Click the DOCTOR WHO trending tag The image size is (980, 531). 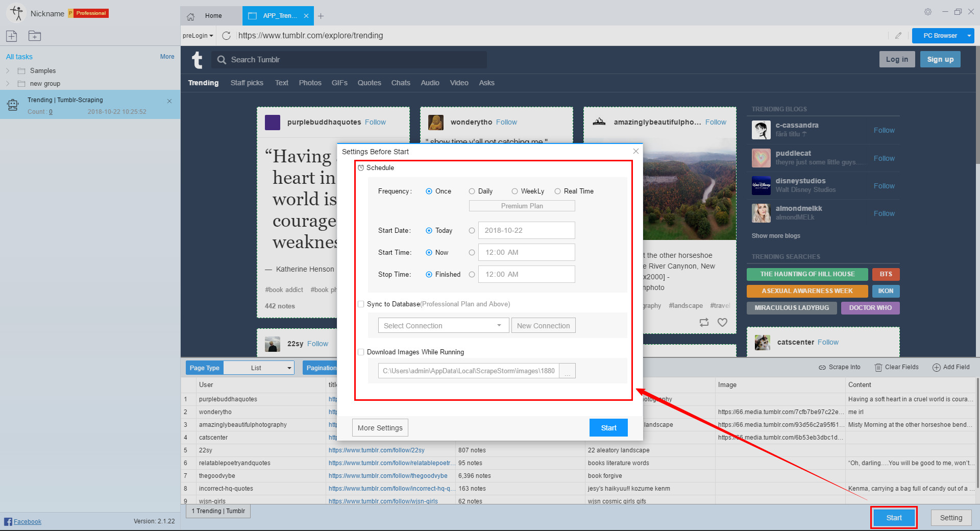point(870,308)
